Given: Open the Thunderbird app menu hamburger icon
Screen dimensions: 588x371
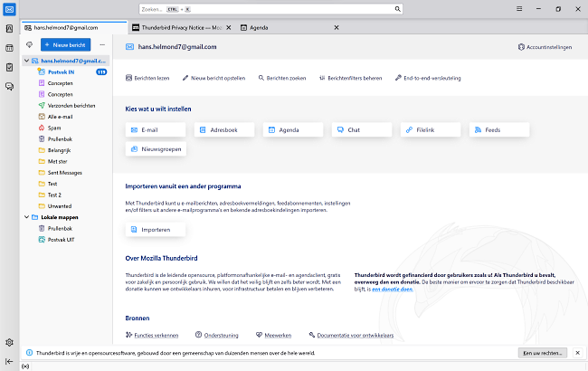Looking at the screenshot, I should click(519, 9).
